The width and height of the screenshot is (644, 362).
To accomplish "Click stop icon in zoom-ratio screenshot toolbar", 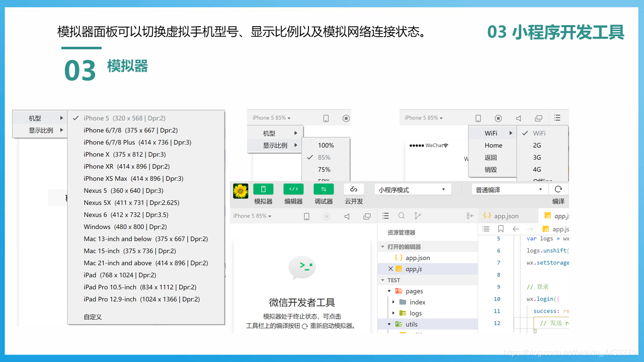I will pos(346,118).
